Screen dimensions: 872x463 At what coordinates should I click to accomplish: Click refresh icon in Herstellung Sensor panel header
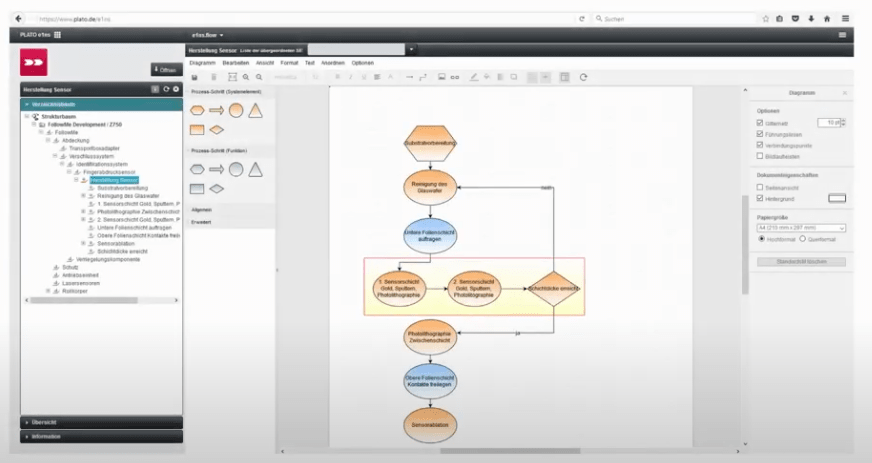166,89
